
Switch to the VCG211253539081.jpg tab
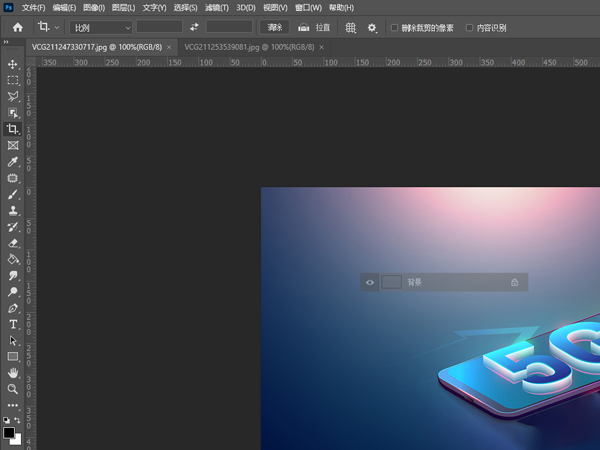coord(223,47)
